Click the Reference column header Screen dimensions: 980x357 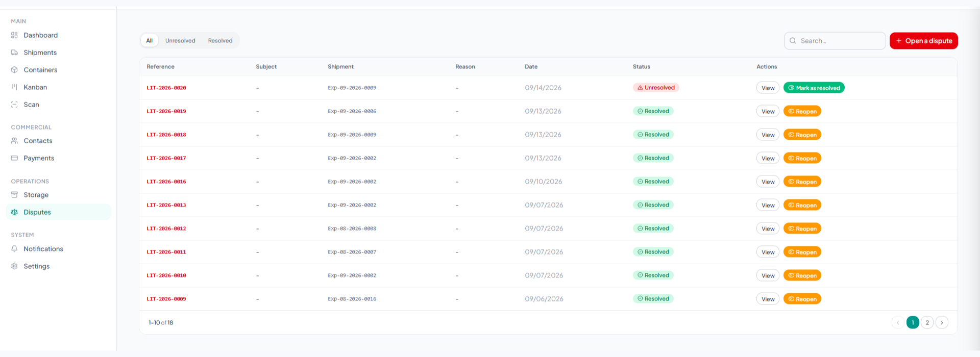[x=160, y=67]
